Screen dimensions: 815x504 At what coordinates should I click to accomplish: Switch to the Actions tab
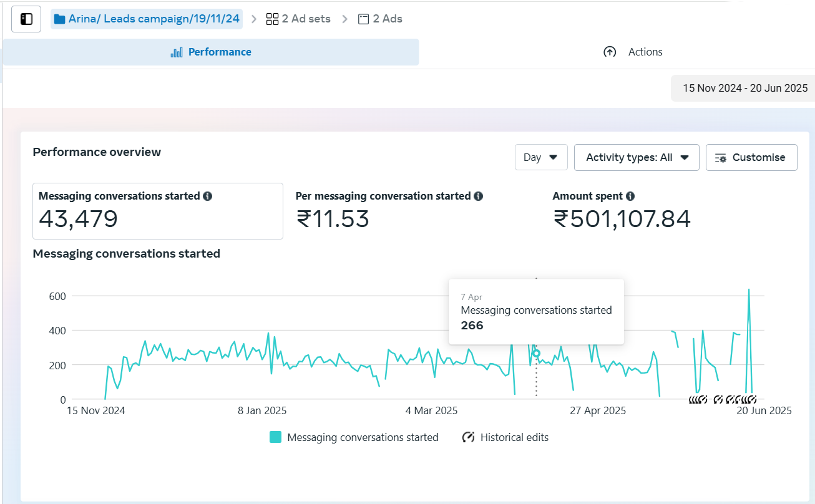(x=645, y=52)
